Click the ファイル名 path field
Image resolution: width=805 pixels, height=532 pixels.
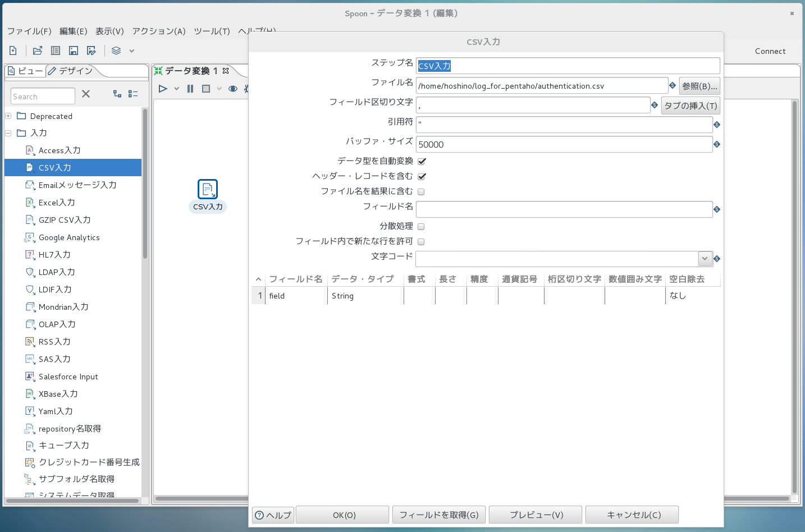click(542, 86)
